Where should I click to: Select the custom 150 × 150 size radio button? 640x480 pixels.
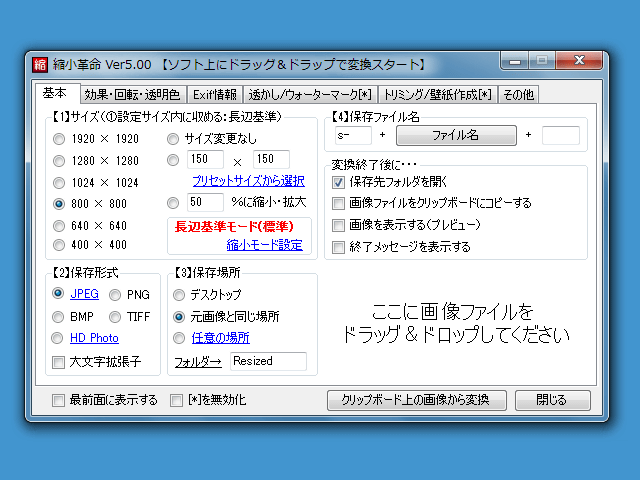point(173,160)
